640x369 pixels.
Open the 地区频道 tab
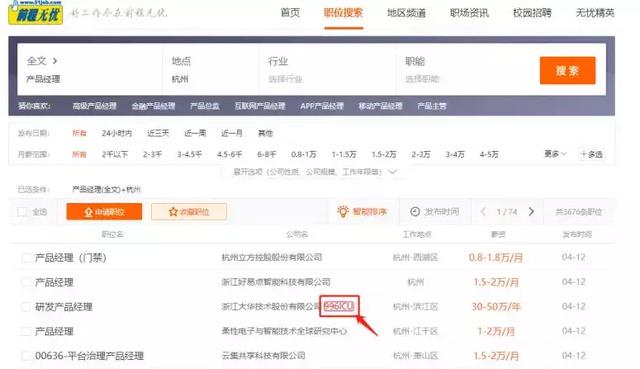[406, 13]
